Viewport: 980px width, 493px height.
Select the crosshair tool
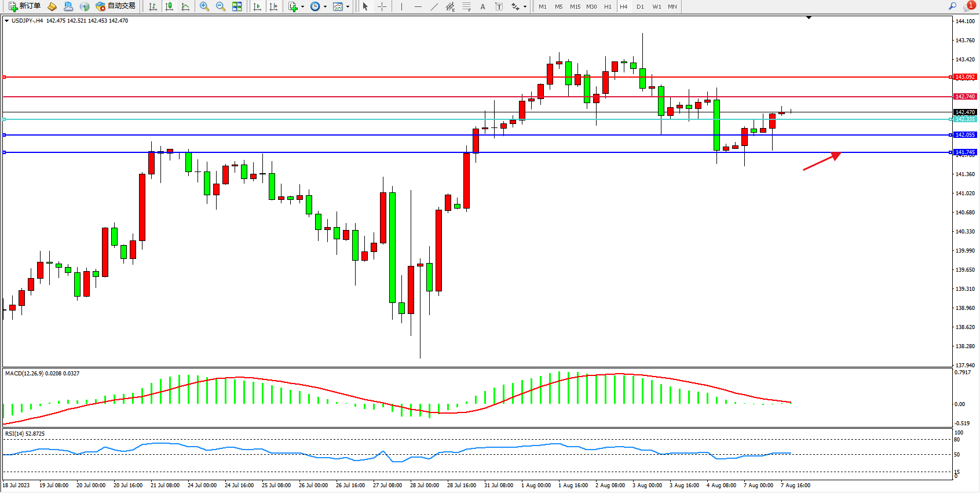coord(382,6)
